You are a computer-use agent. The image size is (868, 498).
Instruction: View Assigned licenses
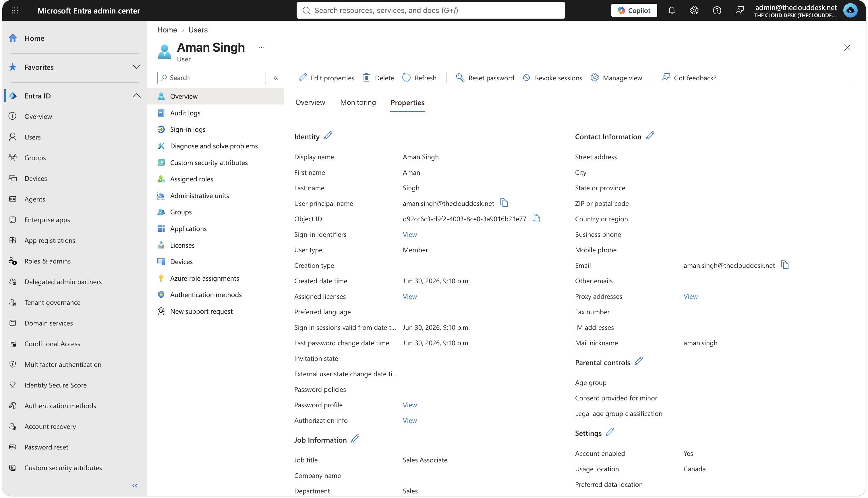[x=409, y=296]
